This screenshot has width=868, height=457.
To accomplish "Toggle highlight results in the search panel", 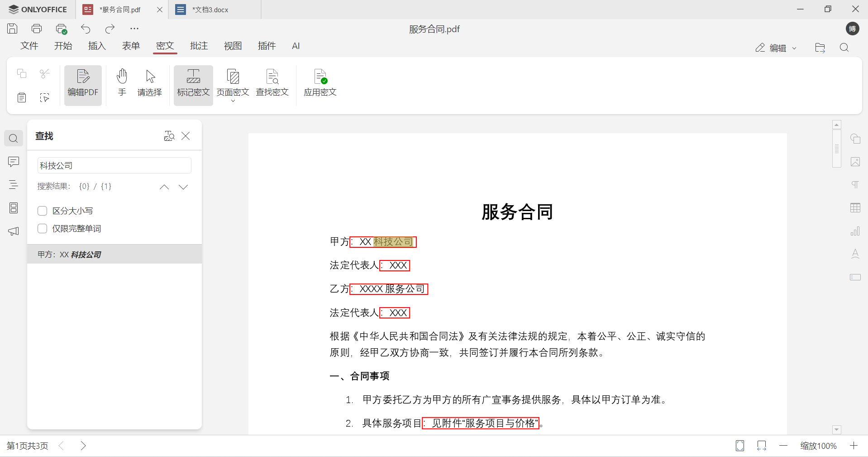I will pyautogui.click(x=169, y=136).
